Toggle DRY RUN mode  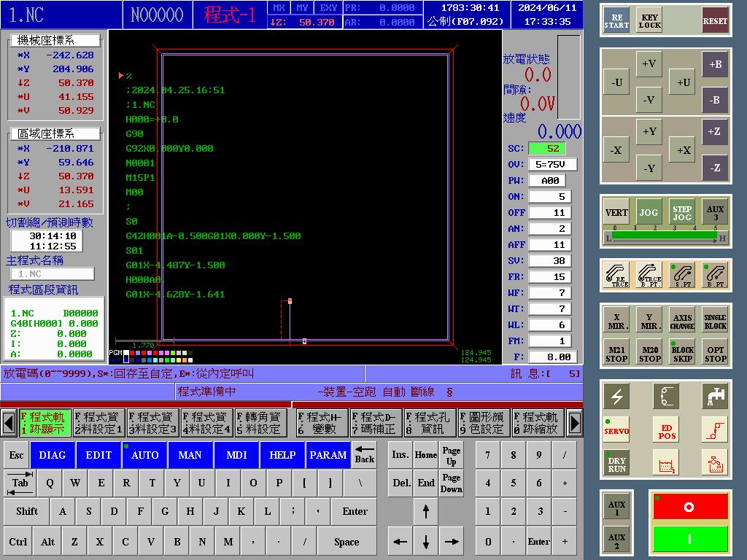tap(616, 463)
